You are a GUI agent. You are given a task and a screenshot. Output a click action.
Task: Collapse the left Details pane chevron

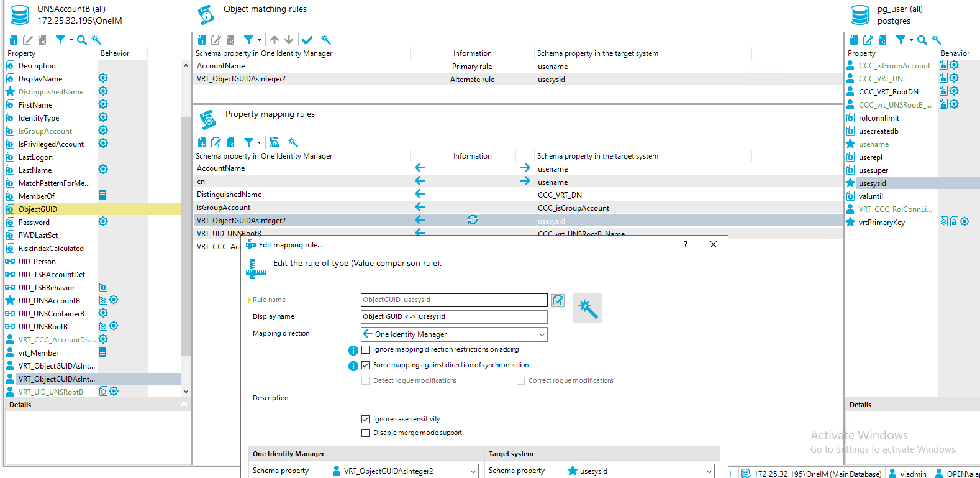[184, 405]
